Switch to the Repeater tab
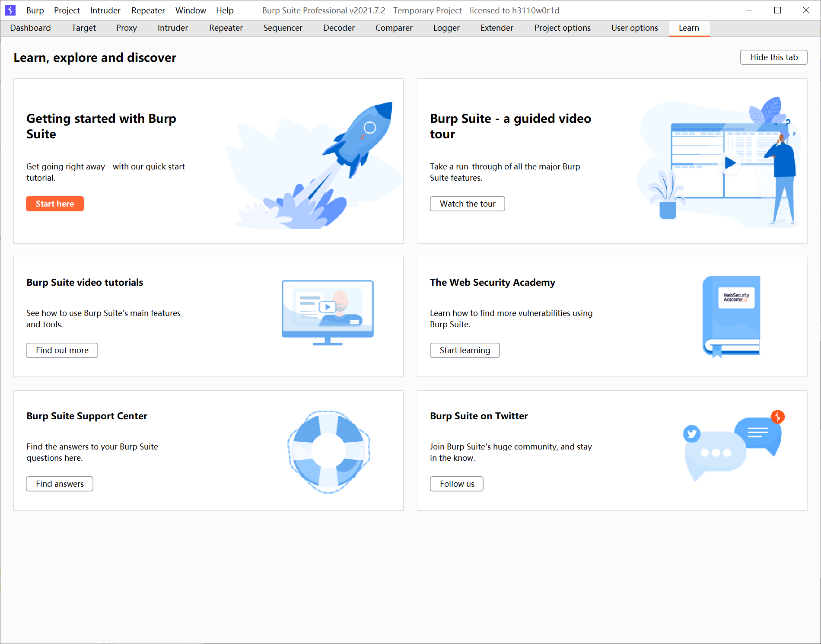 point(226,28)
